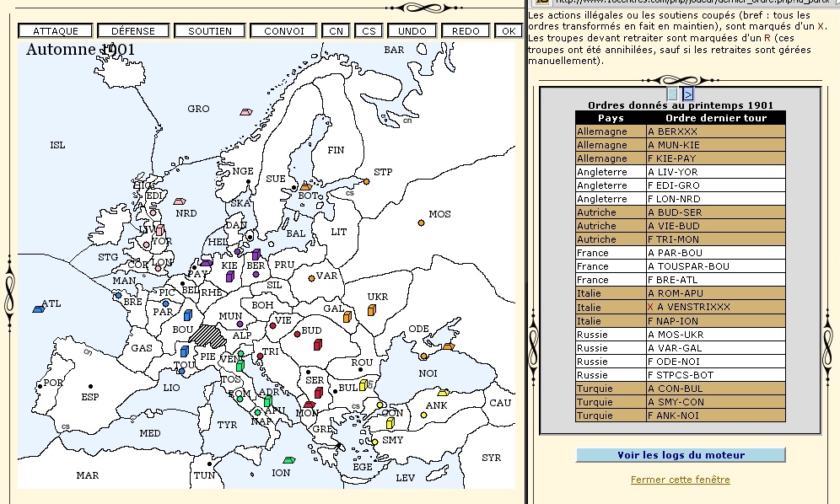Click the FIN region label
Image resolution: width=840 pixels, height=504 pixels.
[x=336, y=151]
